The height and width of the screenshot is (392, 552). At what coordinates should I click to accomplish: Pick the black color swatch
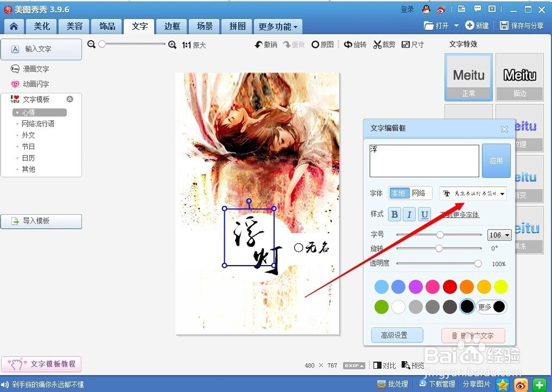coord(467,307)
